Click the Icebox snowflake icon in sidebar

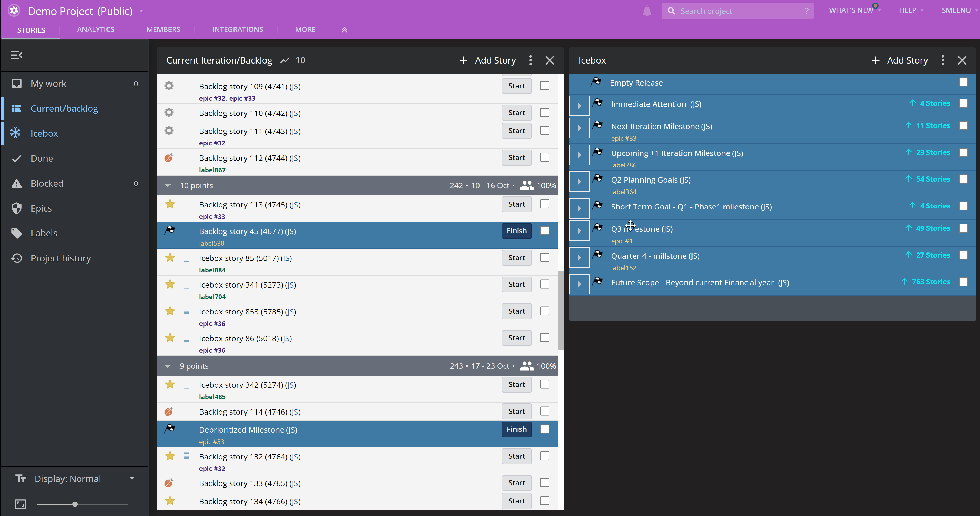click(x=16, y=133)
